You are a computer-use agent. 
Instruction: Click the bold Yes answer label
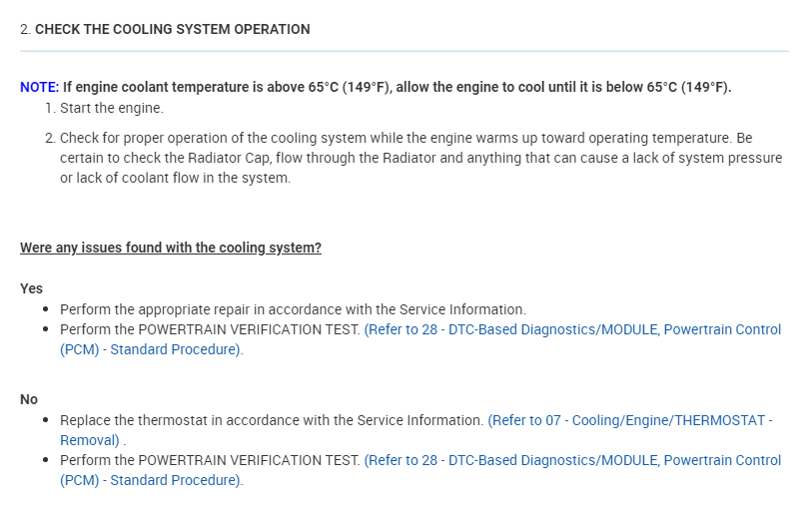point(31,288)
